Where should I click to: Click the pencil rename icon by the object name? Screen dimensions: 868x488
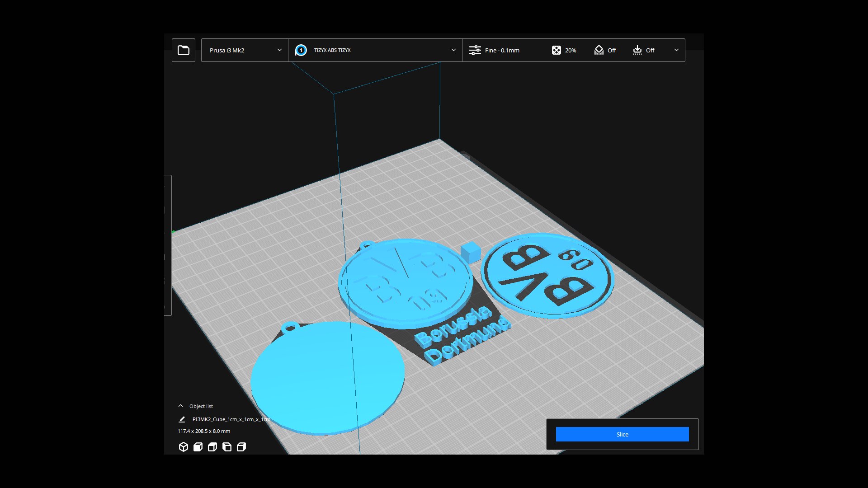point(182,419)
